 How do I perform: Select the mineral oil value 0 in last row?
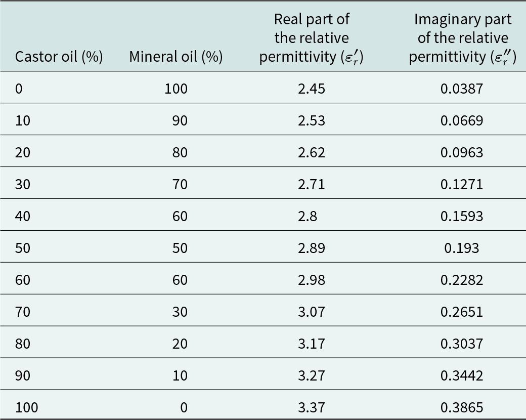pos(183,408)
